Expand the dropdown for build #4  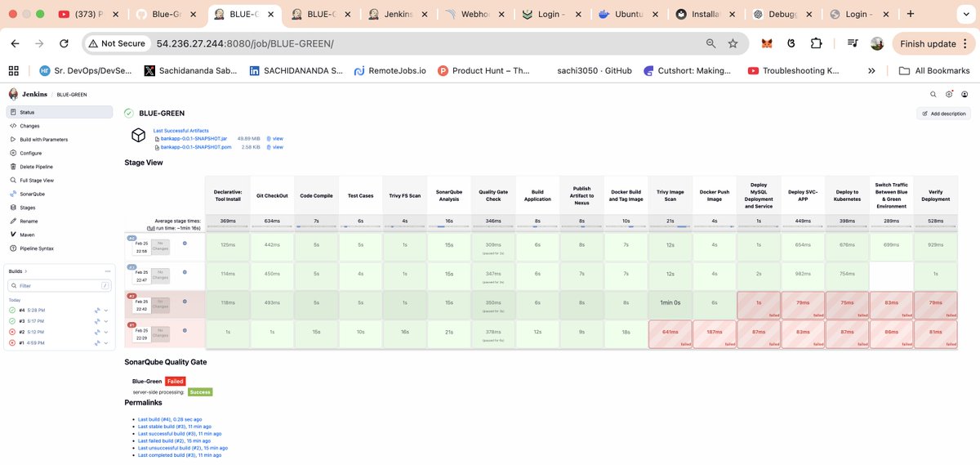click(x=106, y=311)
